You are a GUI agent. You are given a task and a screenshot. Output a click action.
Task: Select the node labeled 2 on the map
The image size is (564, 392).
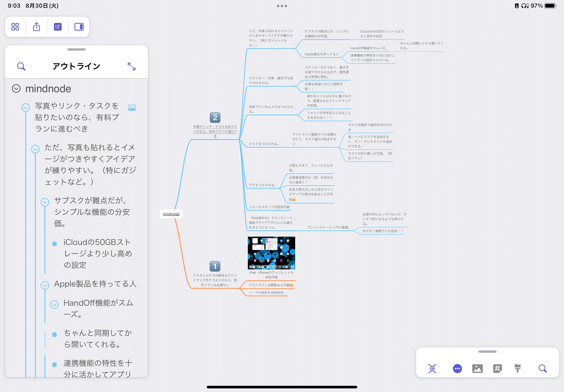(x=214, y=118)
